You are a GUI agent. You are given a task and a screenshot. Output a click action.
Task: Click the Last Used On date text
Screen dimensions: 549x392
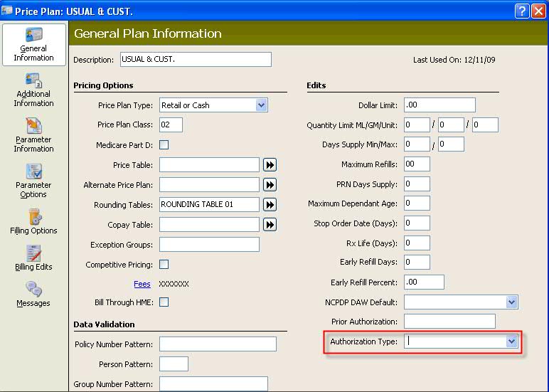[x=454, y=60]
